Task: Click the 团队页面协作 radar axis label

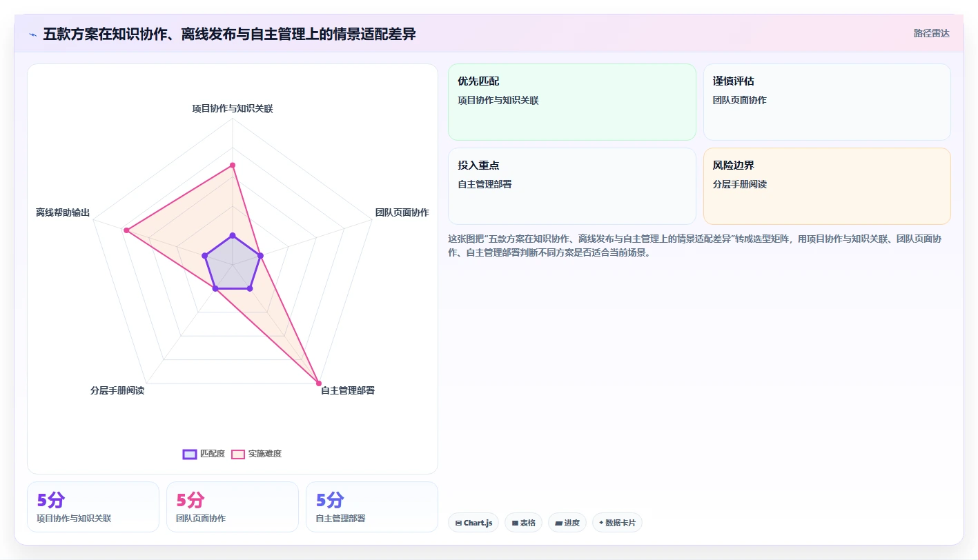Action: click(x=402, y=212)
